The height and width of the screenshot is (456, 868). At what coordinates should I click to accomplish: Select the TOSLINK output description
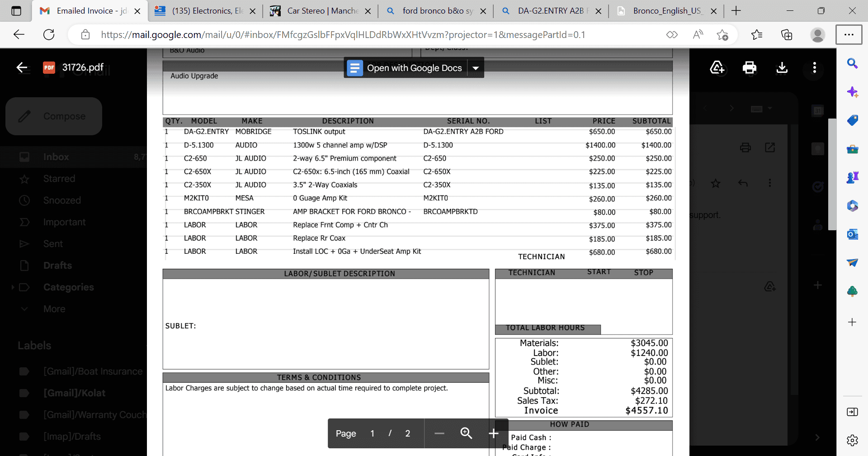point(319,132)
